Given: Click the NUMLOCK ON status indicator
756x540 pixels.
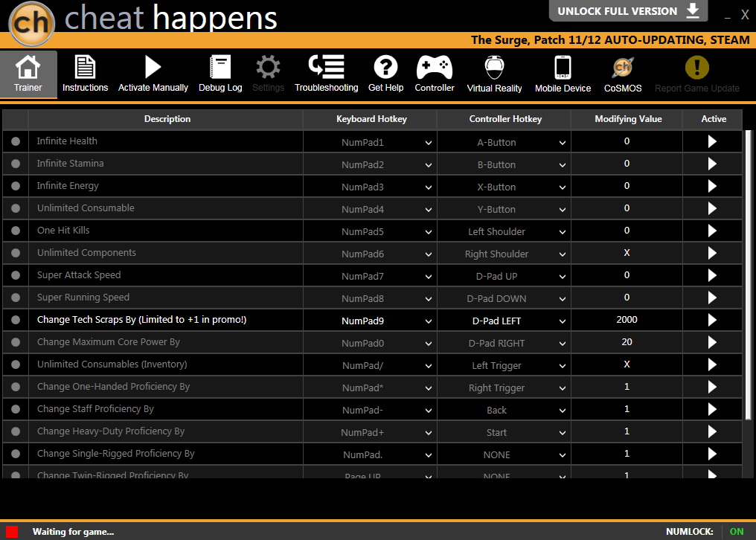Looking at the screenshot, I should tap(705, 532).
